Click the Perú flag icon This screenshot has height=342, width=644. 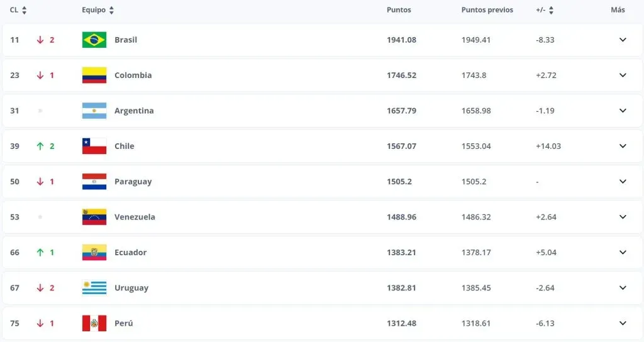(x=94, y=323)
